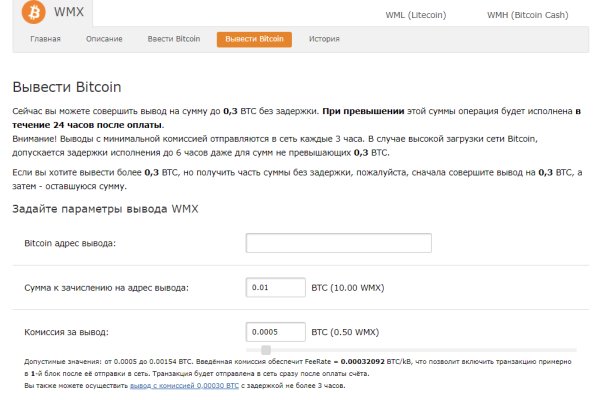Click the amount field showing 0.01
Image resolution: width=600 pixels, height=400 pixels.
(275, 287)
